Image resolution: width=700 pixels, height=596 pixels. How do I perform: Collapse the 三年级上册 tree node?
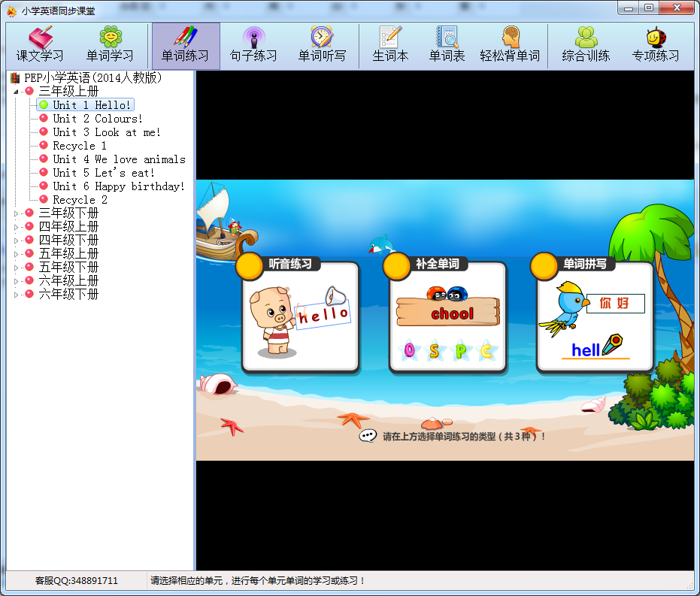pyautogui.click(x=16, y=92)
